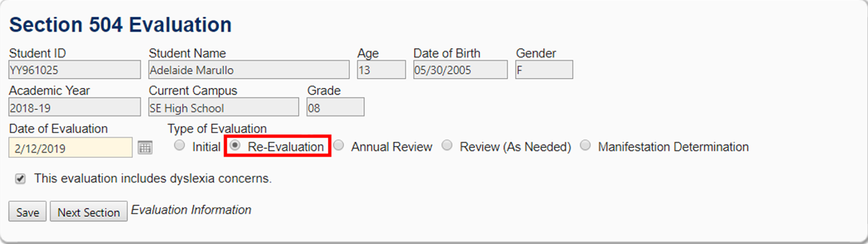Choose Manifestation Determination radio option
Image resolution: width=868 pixels, height=244 pixels.
(x=586, y=146)
